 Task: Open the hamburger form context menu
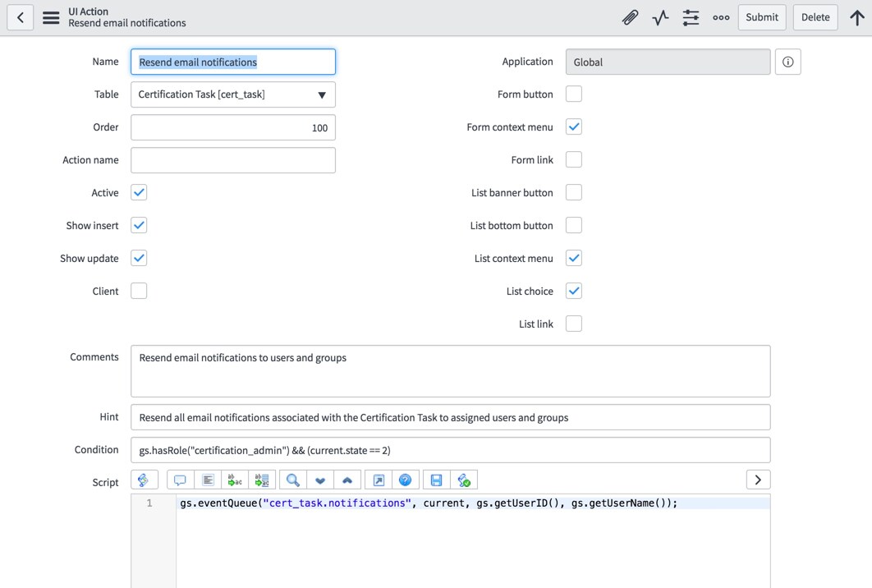coord(51,17)
